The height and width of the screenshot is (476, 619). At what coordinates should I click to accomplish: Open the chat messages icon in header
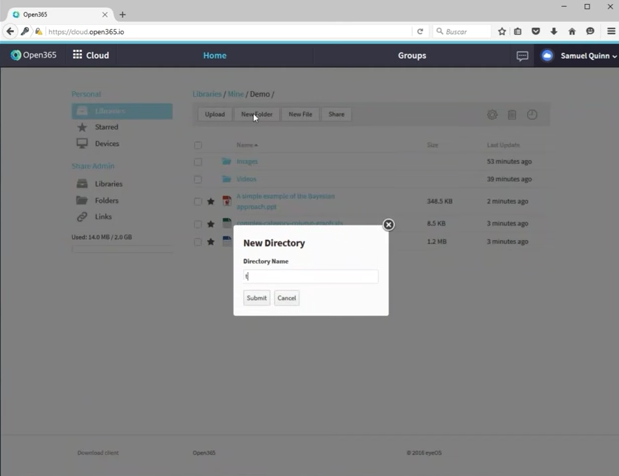[x=522, y=56]
